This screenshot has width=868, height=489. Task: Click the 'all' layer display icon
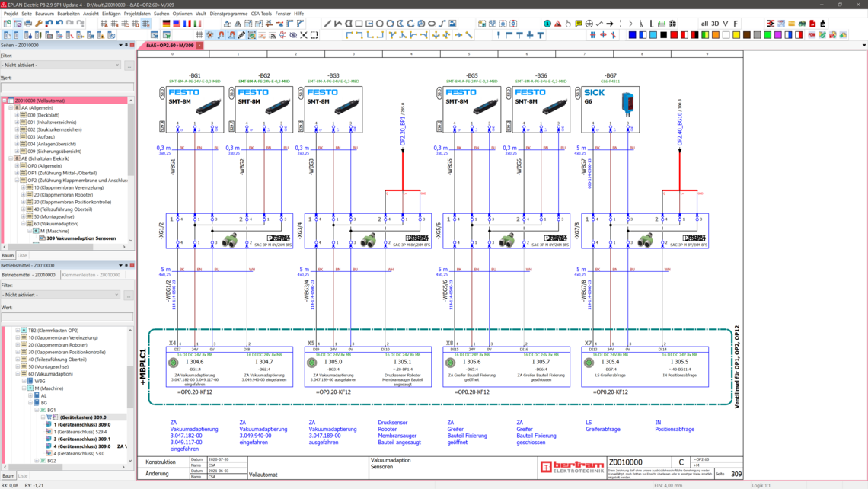click(x=704, y=24)
